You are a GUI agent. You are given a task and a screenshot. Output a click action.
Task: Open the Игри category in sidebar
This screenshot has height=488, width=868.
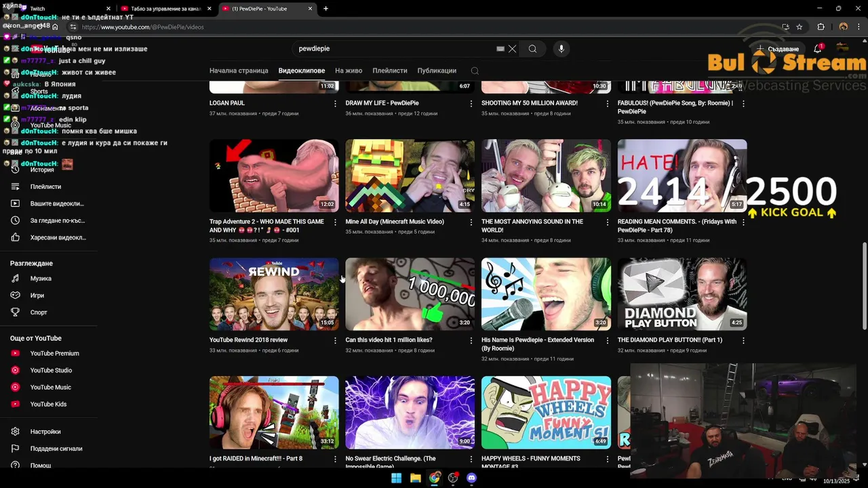(x=37, y=296)
